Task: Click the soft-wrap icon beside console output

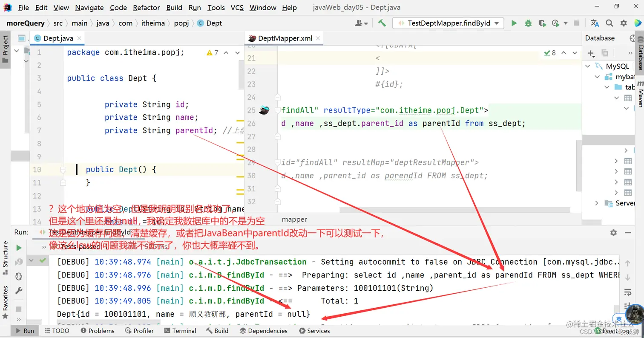Action: (627, 292)
